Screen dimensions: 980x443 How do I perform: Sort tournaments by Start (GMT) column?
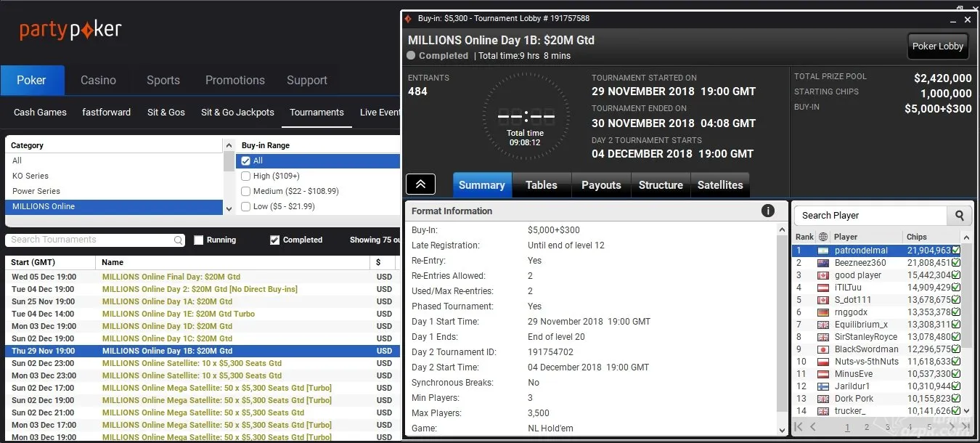(50, 262)
